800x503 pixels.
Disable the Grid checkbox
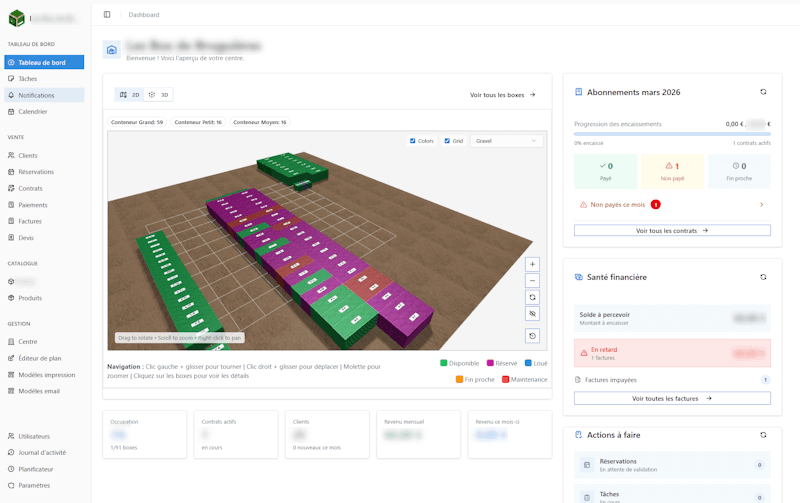point(447,141)
